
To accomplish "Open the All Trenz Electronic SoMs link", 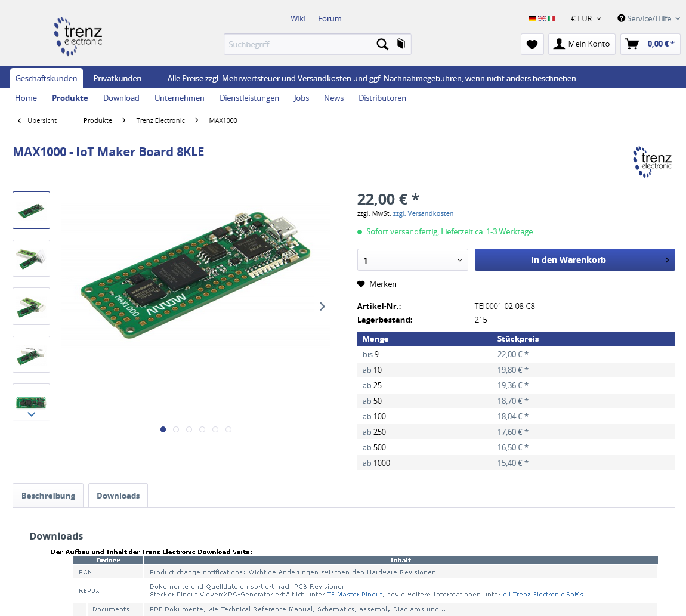I will tap(543, 594).
